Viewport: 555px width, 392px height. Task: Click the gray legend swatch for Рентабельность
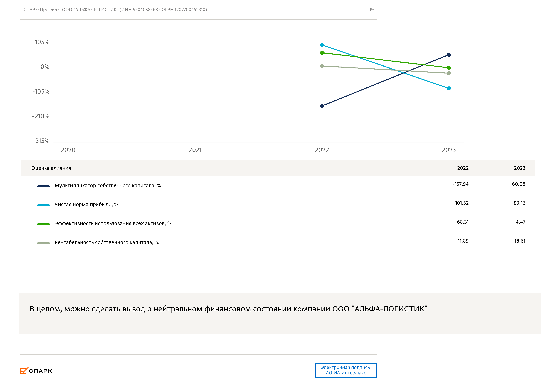coord(44,243)
